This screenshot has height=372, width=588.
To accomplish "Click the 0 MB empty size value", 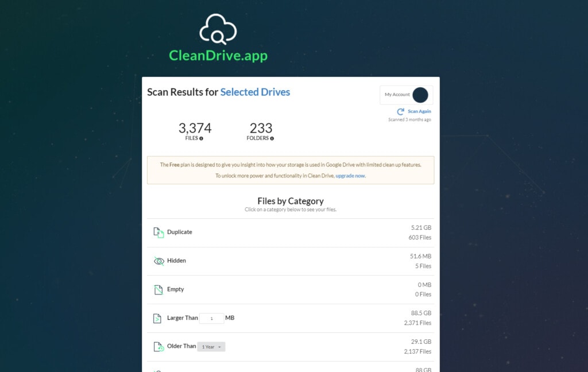I will (x=424, y=285).
